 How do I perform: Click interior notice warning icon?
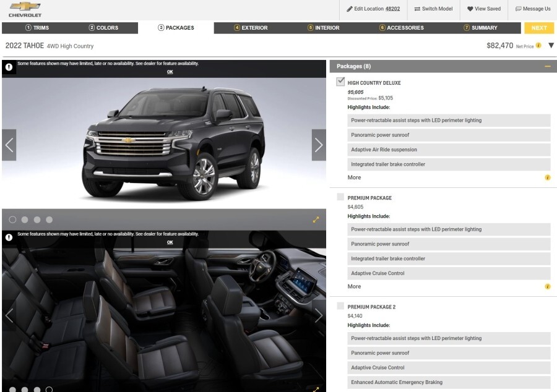(x=9, y=237)
